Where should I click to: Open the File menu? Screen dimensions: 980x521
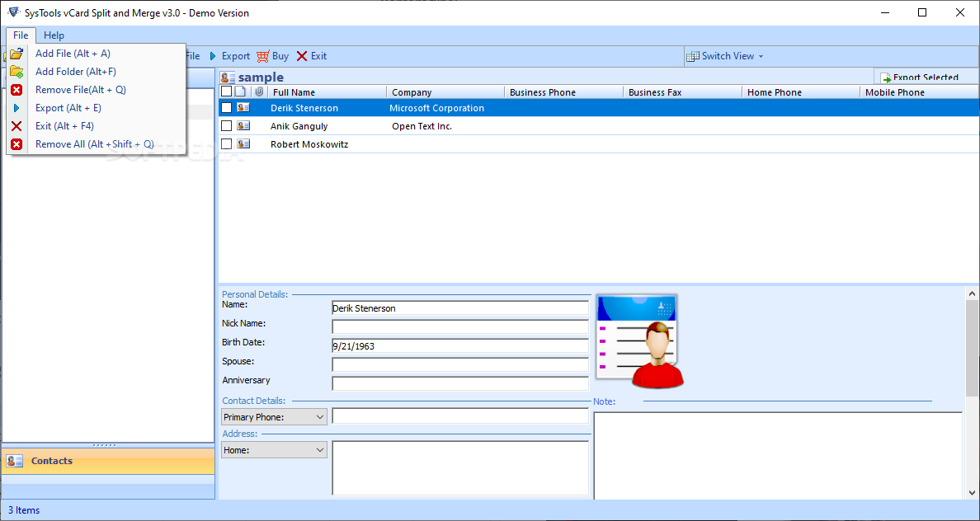tap(21, 35)
